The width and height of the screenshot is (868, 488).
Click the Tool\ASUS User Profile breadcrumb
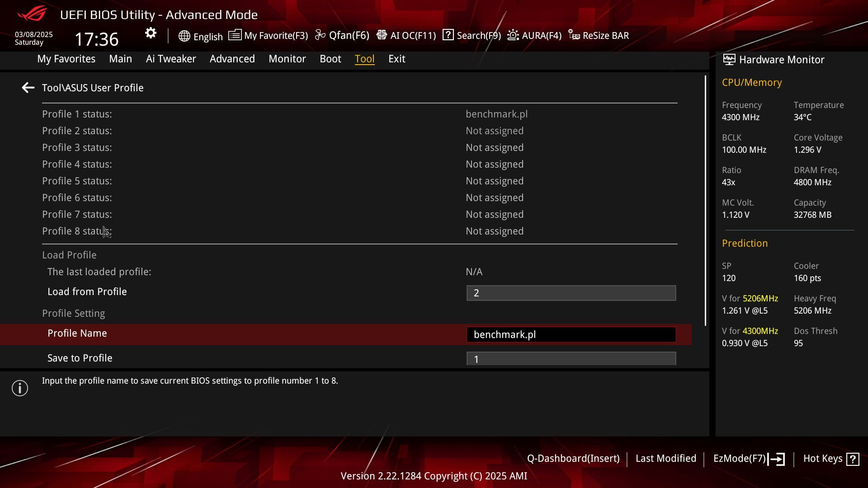[93, 88]
